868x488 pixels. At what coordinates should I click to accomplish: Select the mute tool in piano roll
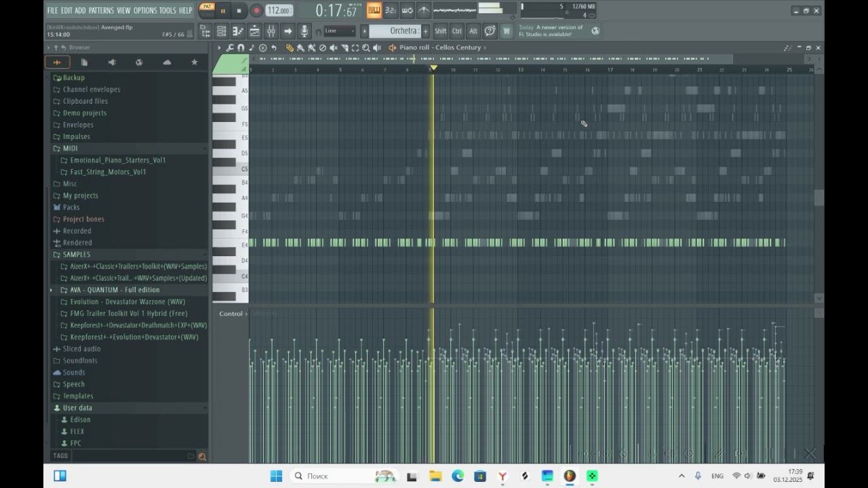click(x=333, y=48)
